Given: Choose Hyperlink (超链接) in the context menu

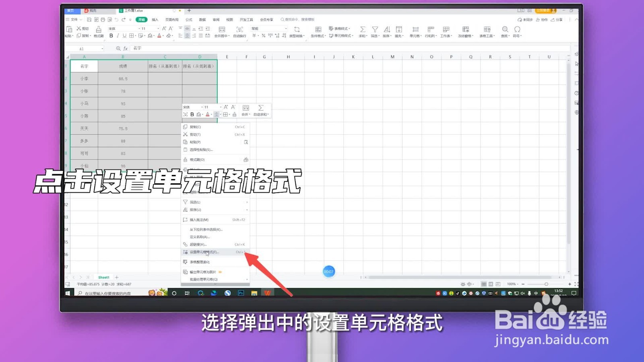Looking at the screenshot, I should pyautogui.click(x=215, y=244).
